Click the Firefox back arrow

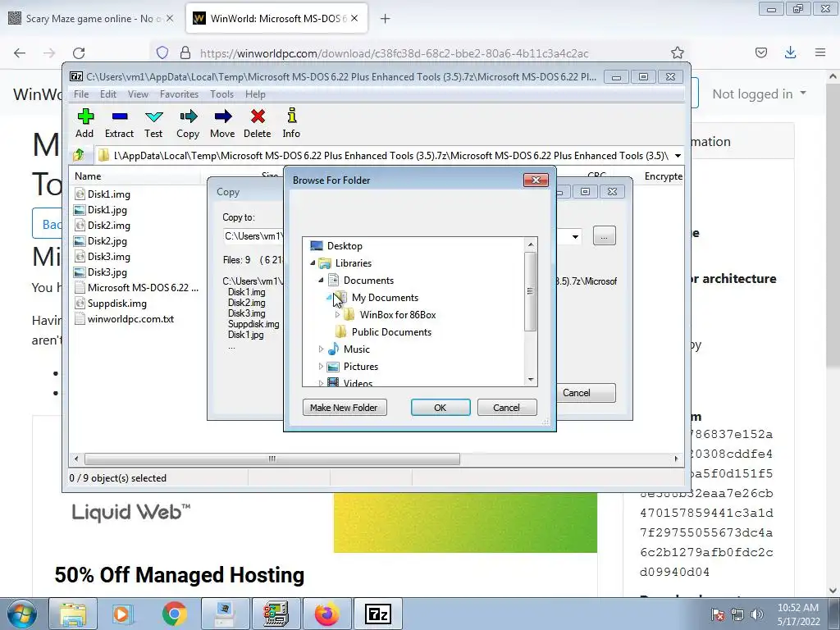click(x=20, y=52)
